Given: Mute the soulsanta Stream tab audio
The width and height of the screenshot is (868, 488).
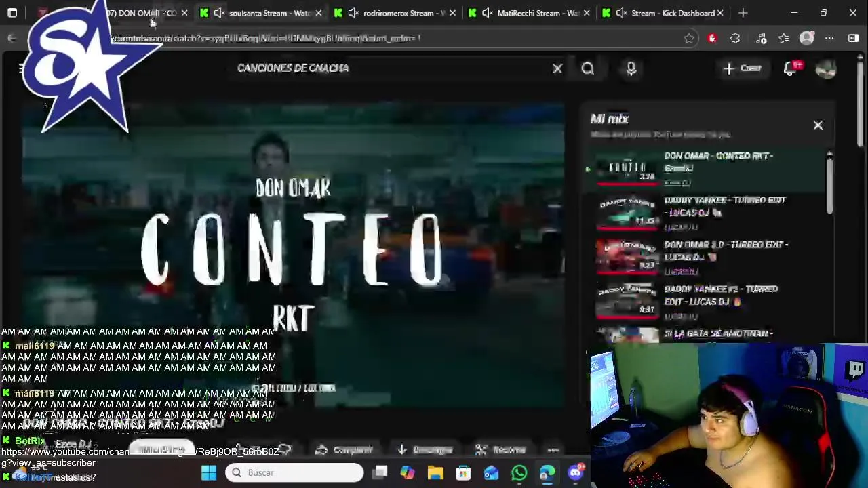Looking at the screenshot, I should tap(219, 13).
